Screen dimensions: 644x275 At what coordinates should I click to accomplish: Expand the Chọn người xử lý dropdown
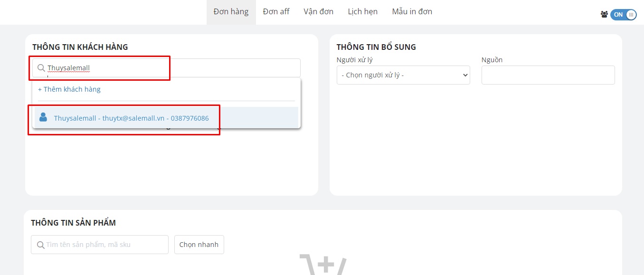pos(403,75)
